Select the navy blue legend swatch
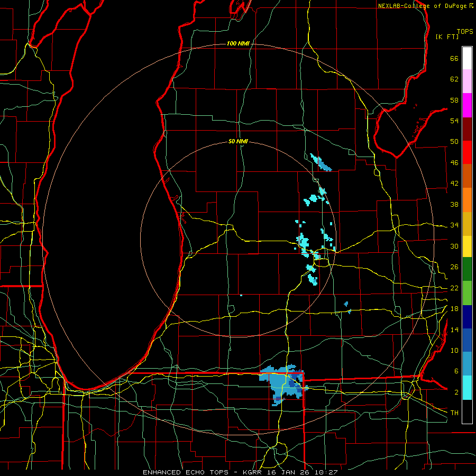The image size is (476, 476). (x=467, y=317)
